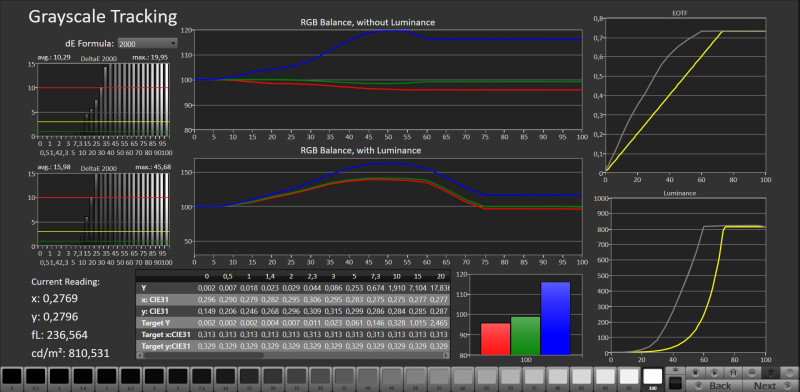Select the 85 percent grayscale patch
Image resolution: width=800 pixels, height=392 pixels.
click(x=582, y=379)
